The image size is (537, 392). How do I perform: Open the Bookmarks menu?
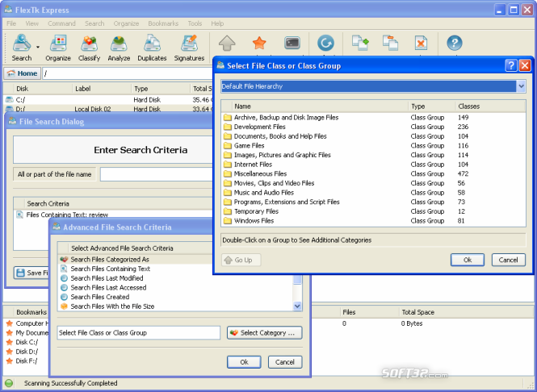pos(163,23)
